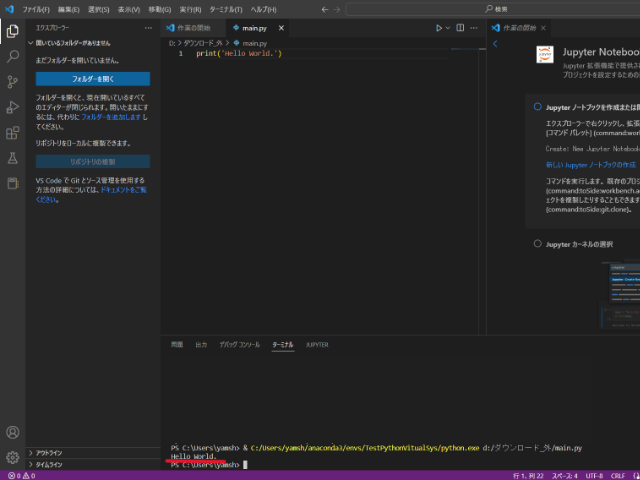Open the ファイル(F) menu
Screen dimensions: 640x480
(36, 9)
